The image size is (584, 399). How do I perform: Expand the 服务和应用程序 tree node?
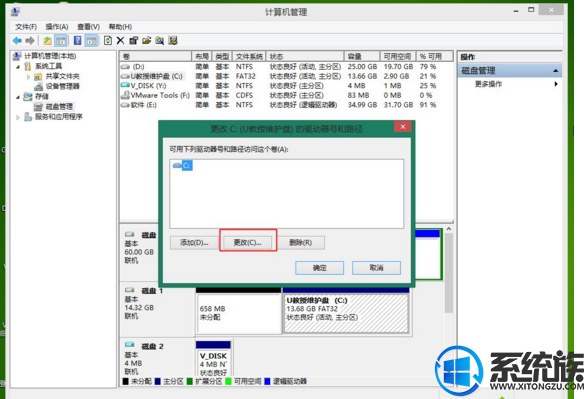(18, 117)
